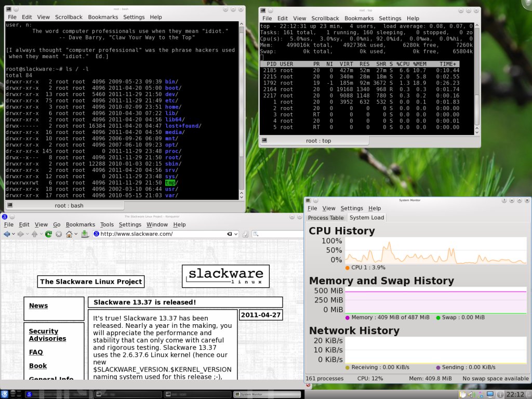Screen dimensions: 532x399
Task: Click the Back arrow in Konqueror toolbar
Action: point(7,234)
